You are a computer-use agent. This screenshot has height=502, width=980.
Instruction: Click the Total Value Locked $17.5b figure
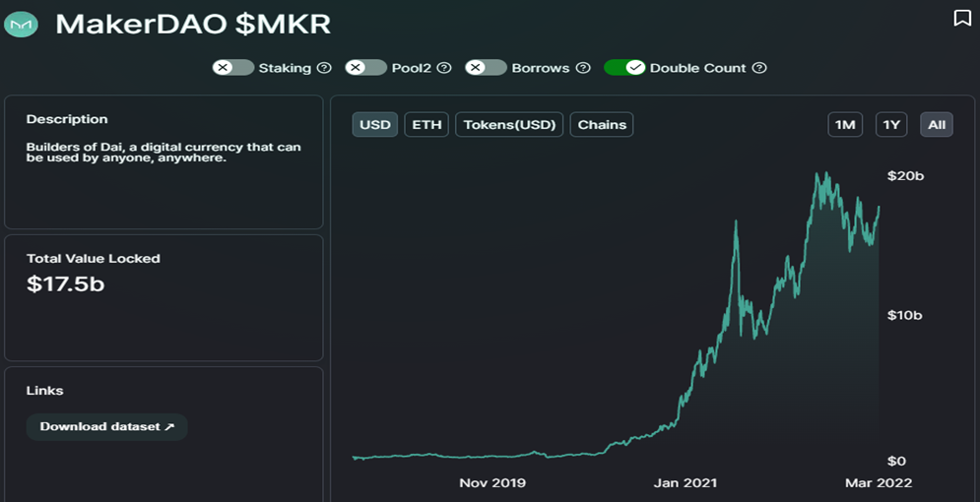[65, 284]
